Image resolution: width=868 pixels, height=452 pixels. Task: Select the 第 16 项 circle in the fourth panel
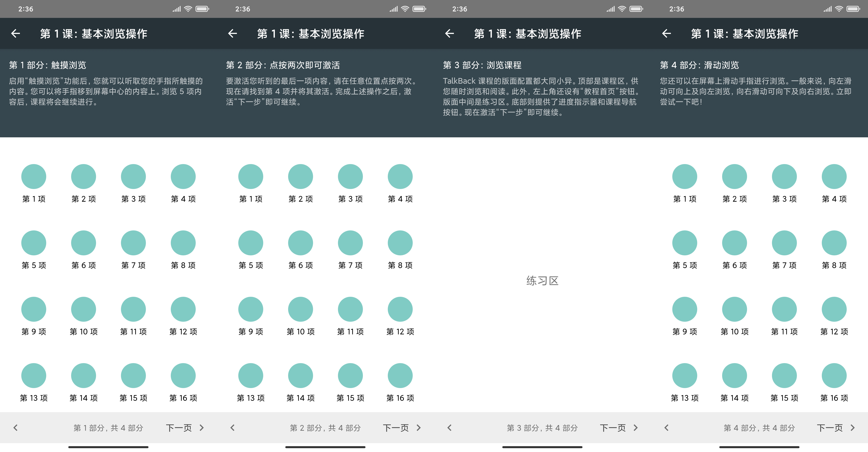tap(834, 375)
